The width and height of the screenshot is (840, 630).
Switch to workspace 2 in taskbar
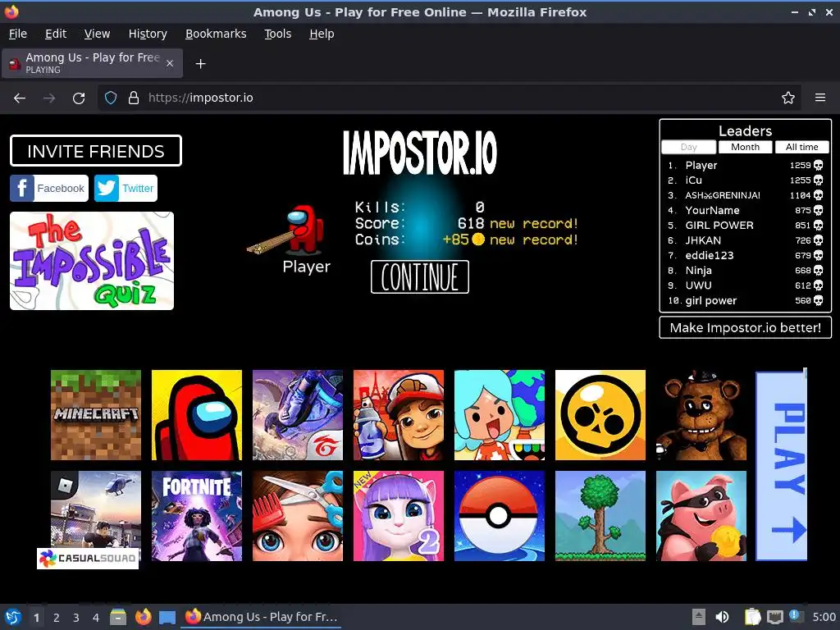[x=57, y=618]
